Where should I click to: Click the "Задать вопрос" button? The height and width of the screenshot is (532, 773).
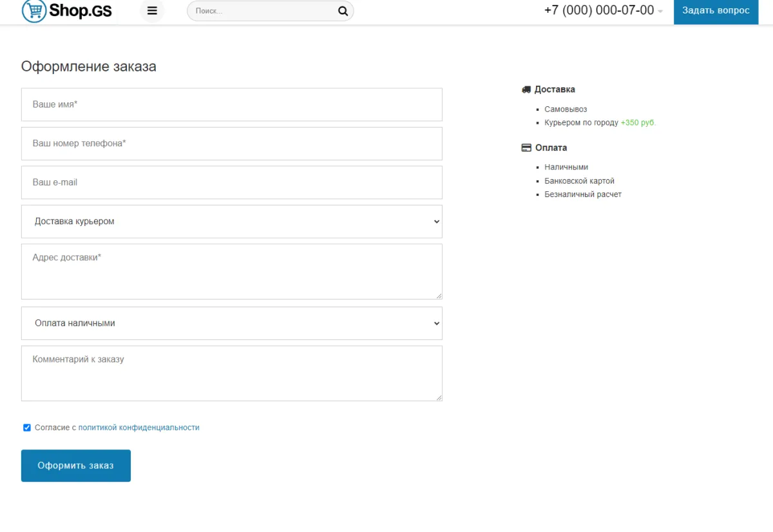coord(716,11)
